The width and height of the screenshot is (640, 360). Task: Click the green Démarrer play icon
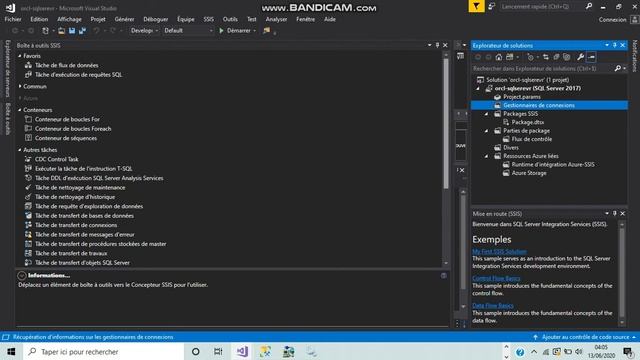[221, 31]
